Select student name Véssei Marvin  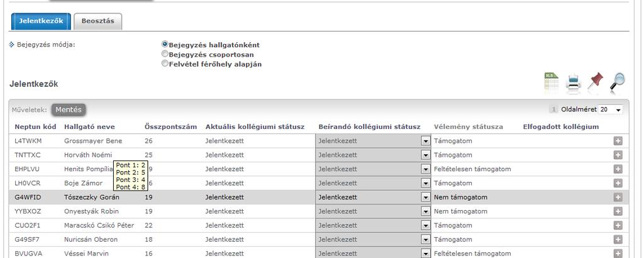pos(86,254)
